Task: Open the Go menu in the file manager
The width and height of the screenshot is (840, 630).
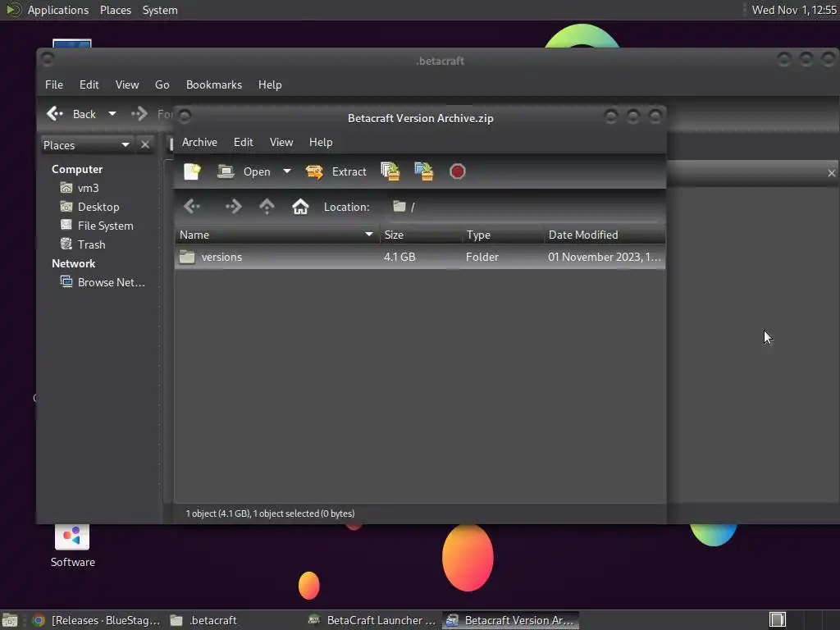Action: pyautogui.click(x=162, y=84)
